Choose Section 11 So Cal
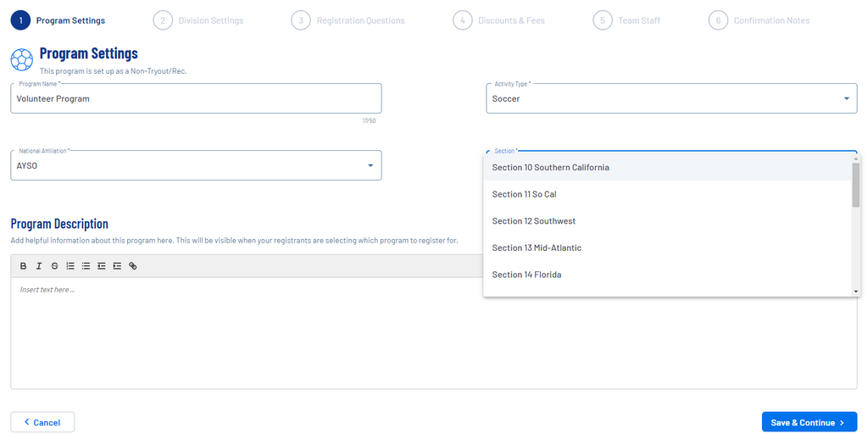868x434 pixels. pos(524,194)
